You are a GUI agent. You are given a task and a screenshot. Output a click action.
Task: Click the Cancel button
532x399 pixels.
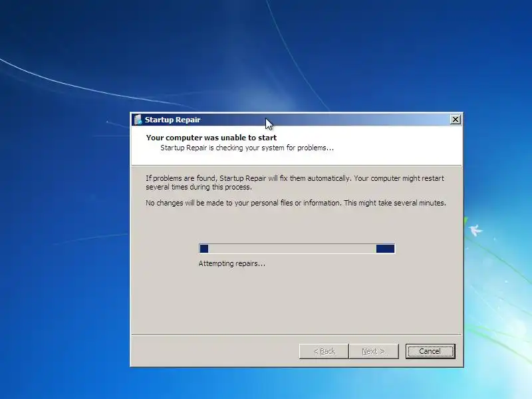tap(430, 351)
